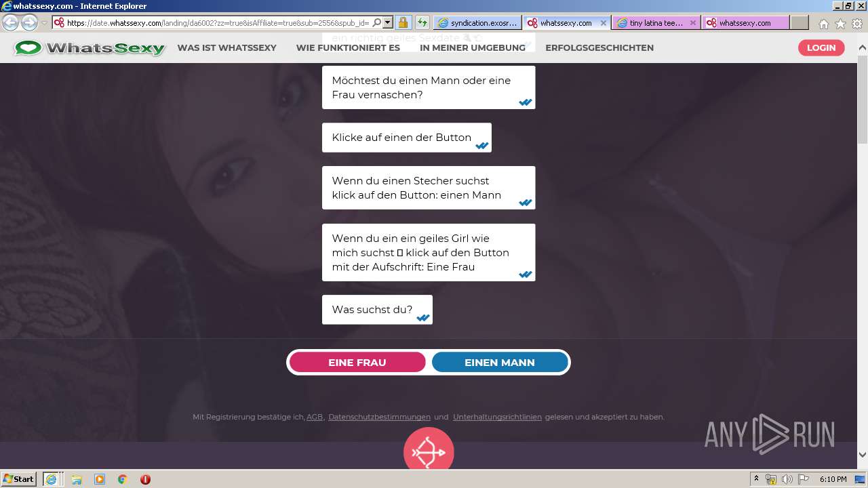Click the address bar search icon
868x488 pixels.
[x=377, y=22]
